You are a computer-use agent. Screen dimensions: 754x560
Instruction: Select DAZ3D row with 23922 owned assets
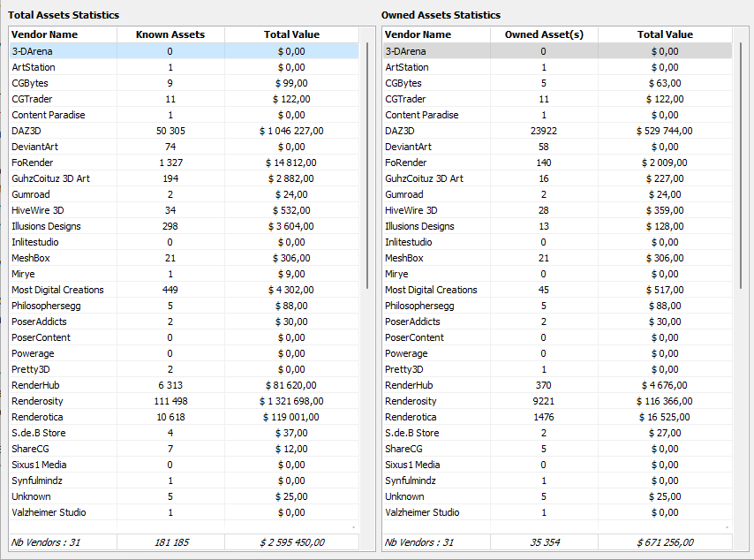click(558, 131)
